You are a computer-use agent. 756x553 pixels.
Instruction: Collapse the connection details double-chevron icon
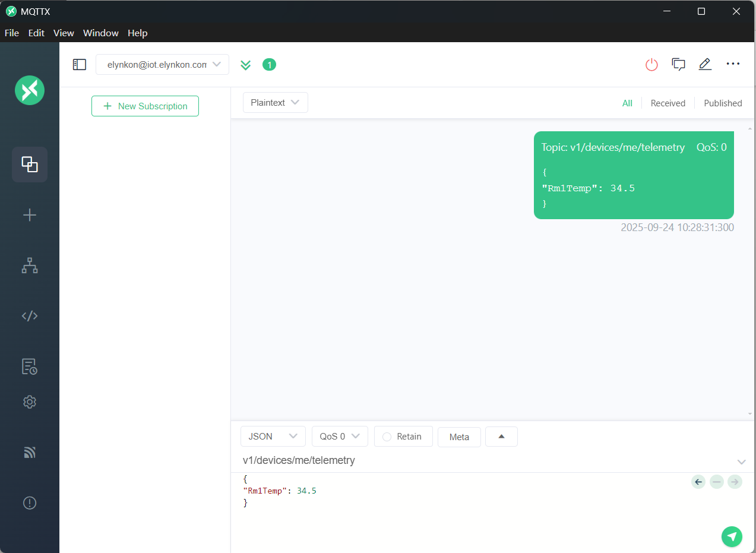pyautogui.click(x=246, y=65)
